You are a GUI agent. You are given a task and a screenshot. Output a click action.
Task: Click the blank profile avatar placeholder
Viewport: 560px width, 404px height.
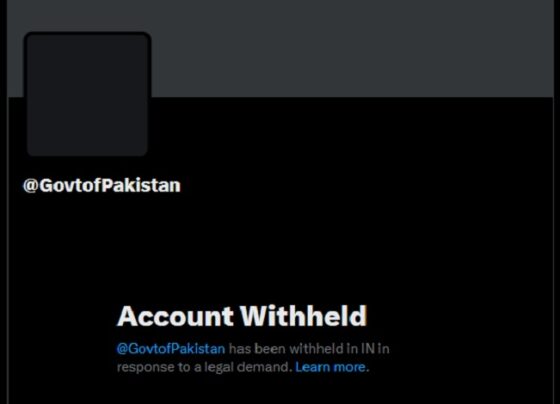coord(88,94)
